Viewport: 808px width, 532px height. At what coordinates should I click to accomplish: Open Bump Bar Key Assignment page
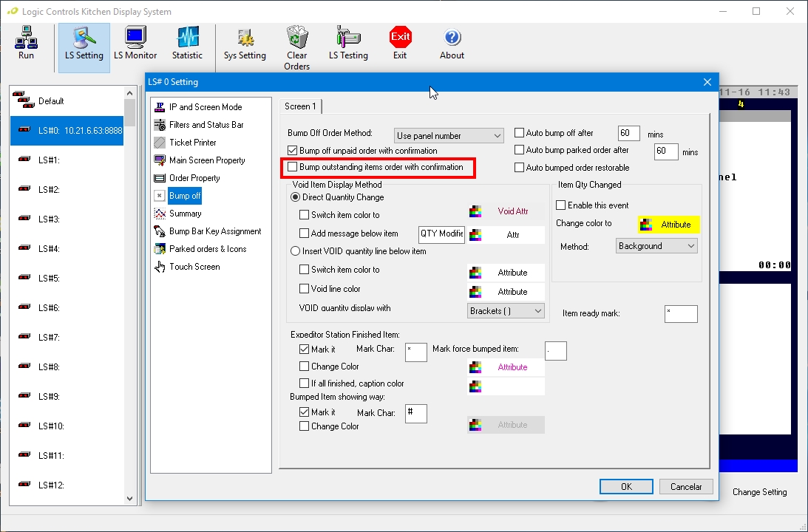[x=208, y=231]
